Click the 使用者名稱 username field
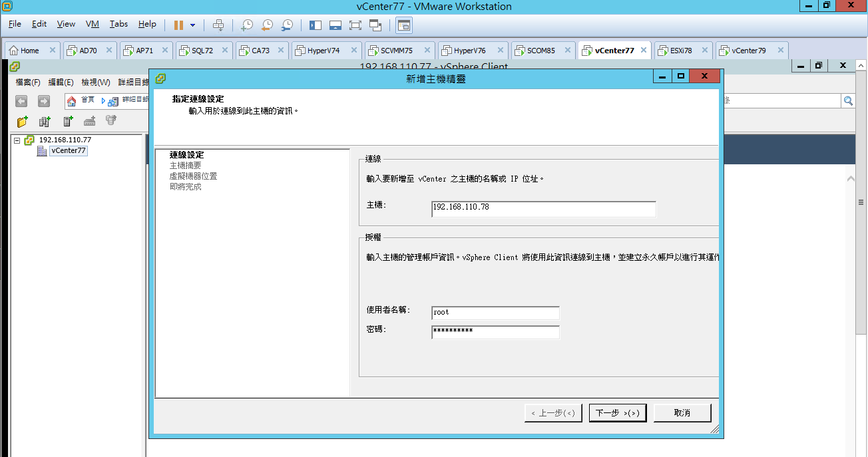Viewport: 868px width, 457px height. click(495, 313)
